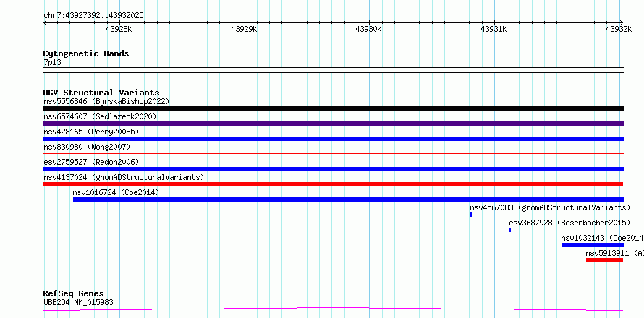Image resolution: width=644 pixels, height=318 pixels.
Task: Click the nsv5913911 variant label
Action: click(614, 253)
